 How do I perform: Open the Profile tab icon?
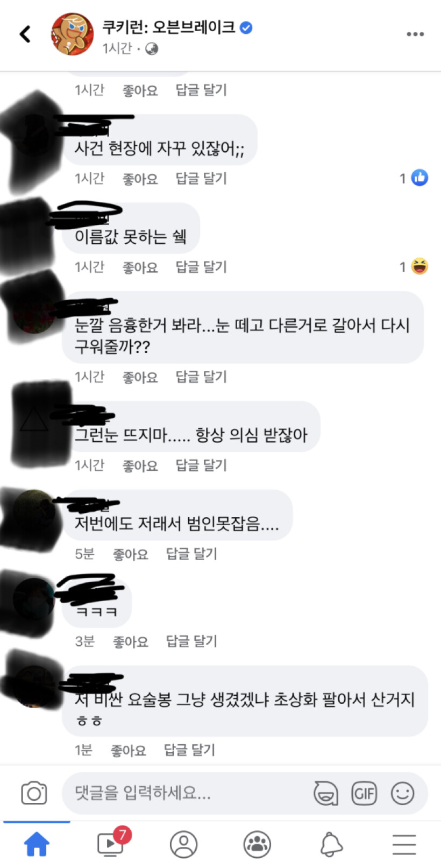[184, 844]
